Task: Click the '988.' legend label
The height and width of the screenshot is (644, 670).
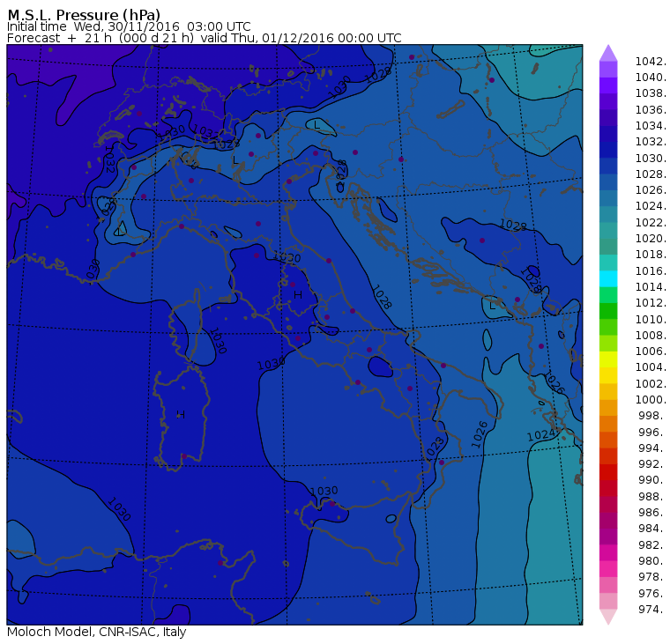Action: 652,496
